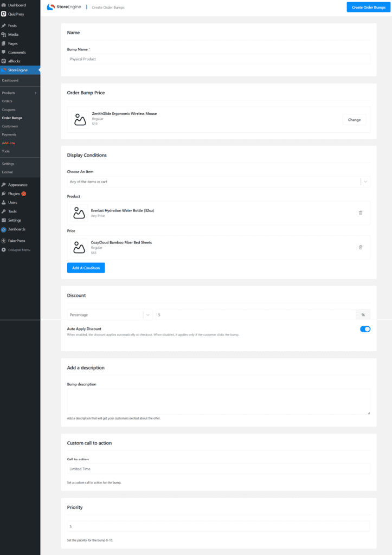
Task: Go to Coupons in StoreEngine menu
Action: tap(9, 109)
